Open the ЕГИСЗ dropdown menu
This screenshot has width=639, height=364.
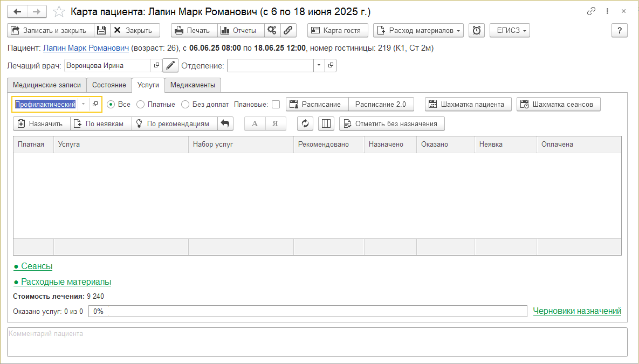point(510,30)
